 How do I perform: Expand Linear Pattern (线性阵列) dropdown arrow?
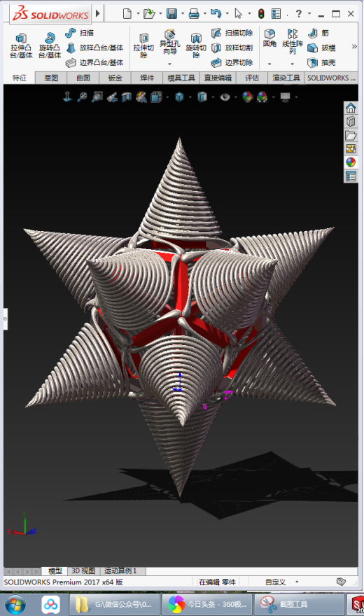pos(292,64)
